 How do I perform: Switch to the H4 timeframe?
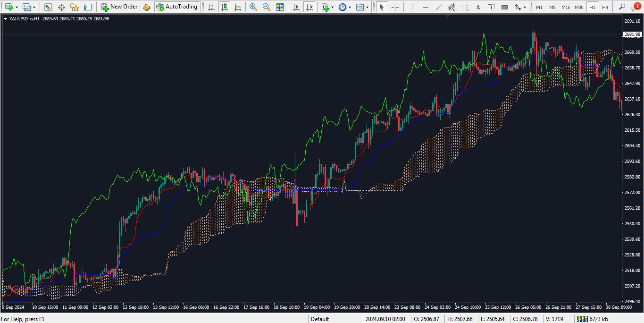coord(605,7)
